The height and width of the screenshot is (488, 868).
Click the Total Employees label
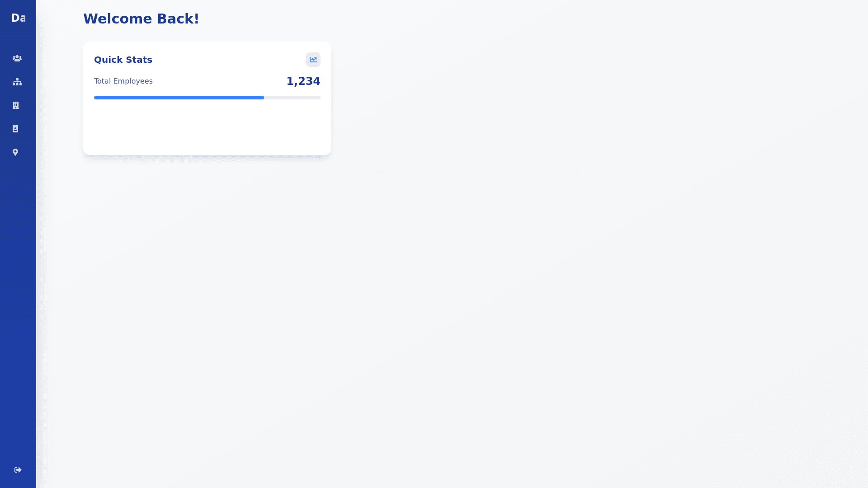[x=123, y=81]
